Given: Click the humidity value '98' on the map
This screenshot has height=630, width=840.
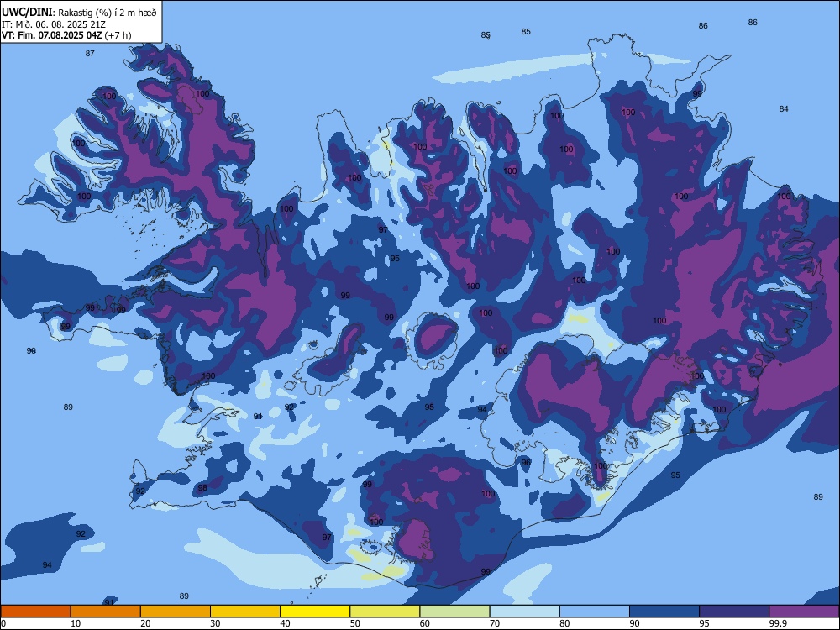Looking at the screenshot, I should point(202,487).
